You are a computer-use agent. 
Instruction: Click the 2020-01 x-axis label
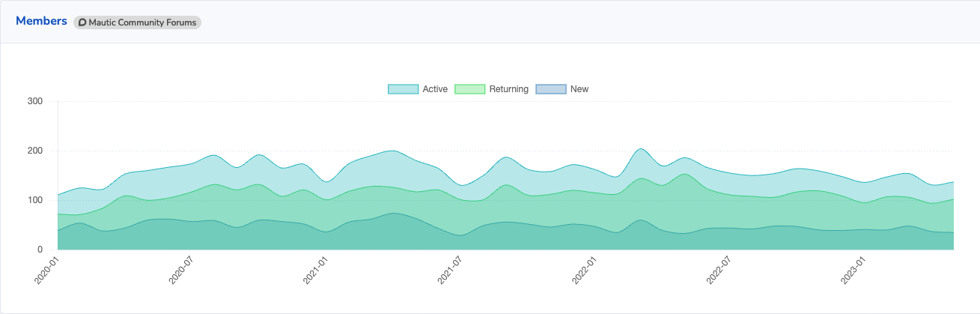pyautogui.click(x=46, y=271)
